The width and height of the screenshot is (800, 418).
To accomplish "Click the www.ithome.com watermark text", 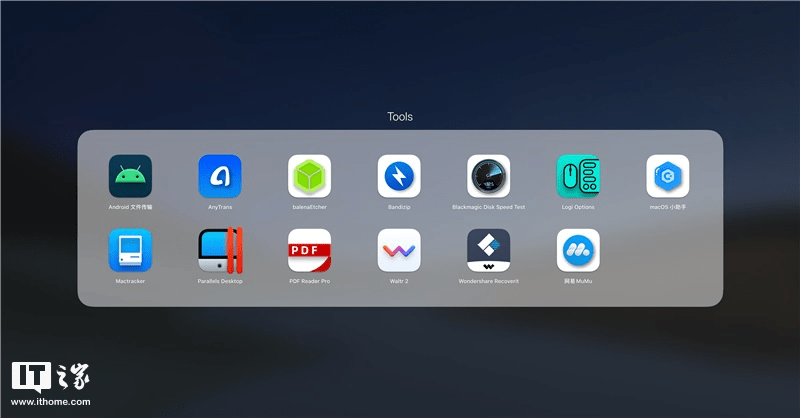I will [x=51, y=402].
